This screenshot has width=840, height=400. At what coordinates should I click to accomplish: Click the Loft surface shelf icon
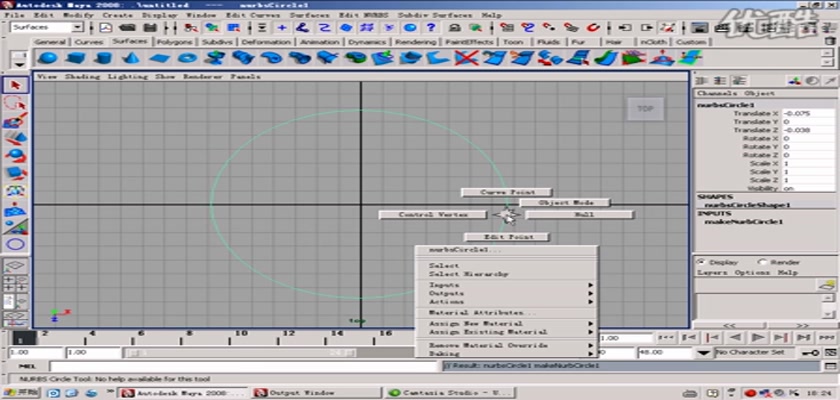243,57
